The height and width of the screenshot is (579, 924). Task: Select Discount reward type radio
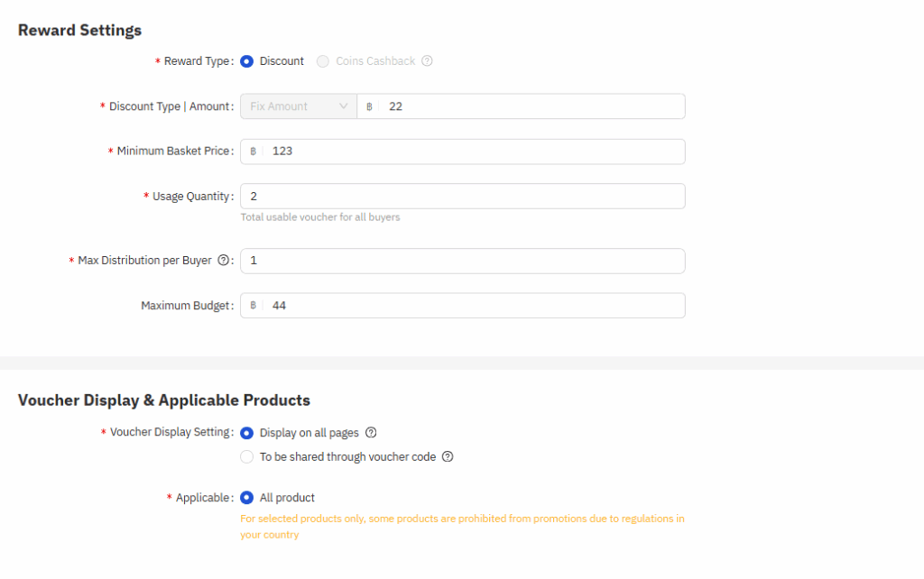(246, 61)
